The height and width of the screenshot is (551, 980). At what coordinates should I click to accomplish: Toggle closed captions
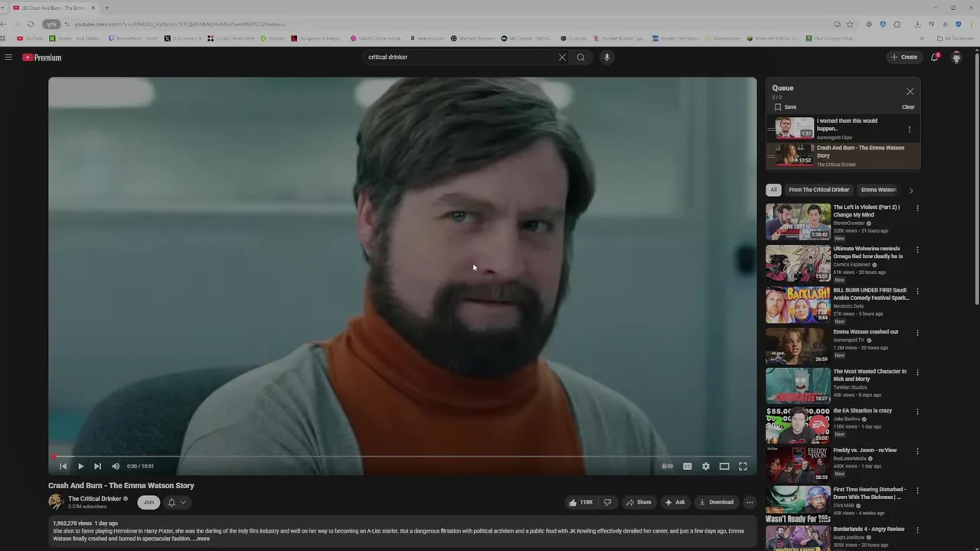(687, 466)
